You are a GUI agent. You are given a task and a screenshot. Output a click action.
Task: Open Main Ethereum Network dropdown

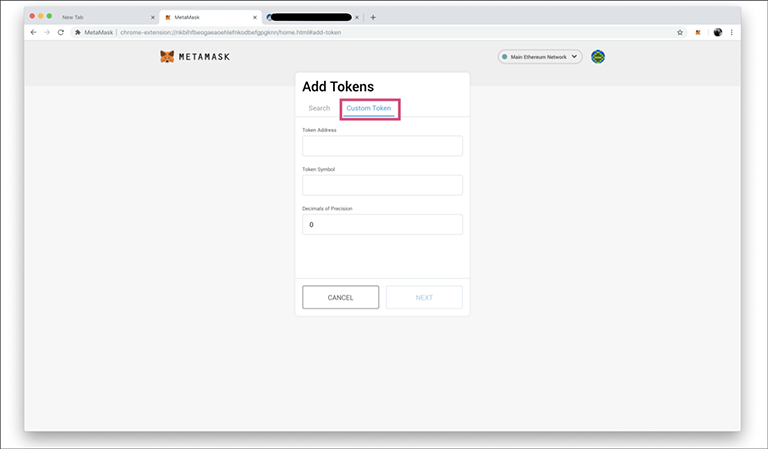(540, 57)
